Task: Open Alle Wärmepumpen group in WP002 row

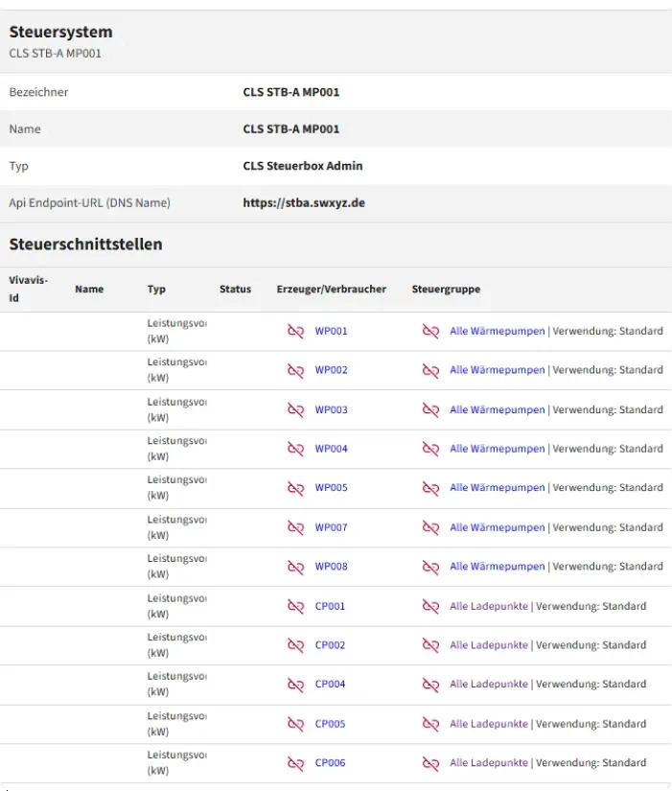Action: click(x=498, y=370)
